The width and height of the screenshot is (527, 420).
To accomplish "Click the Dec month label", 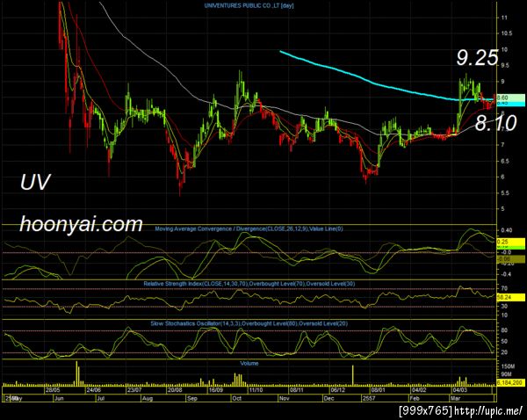I will 328,399.
